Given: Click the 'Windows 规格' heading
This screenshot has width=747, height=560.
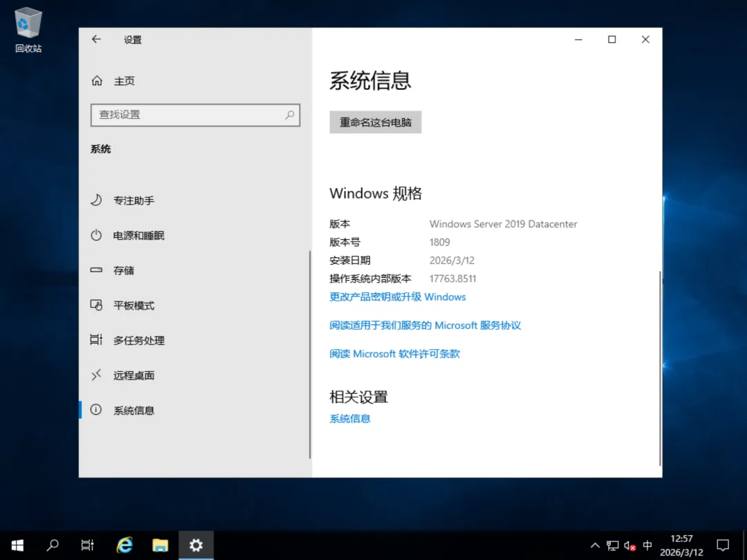Looking at the screenshot, I should click(x=376, y=194).
